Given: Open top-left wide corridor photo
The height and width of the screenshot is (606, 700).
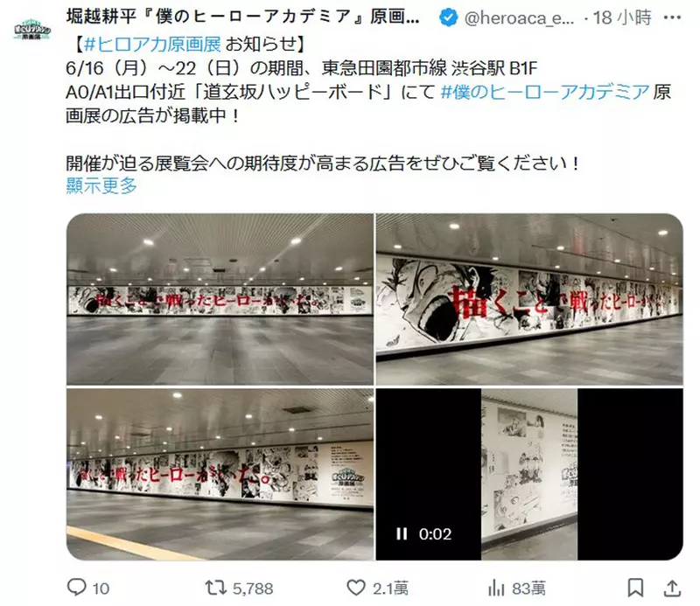Looking at the screenshot, I should pyautogui.click(x=220, y=299).
